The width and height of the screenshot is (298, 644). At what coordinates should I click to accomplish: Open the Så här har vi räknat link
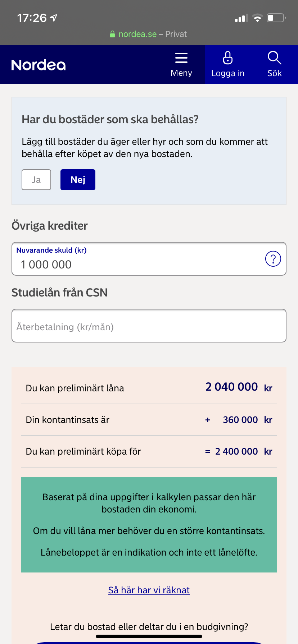pos(149,590)
